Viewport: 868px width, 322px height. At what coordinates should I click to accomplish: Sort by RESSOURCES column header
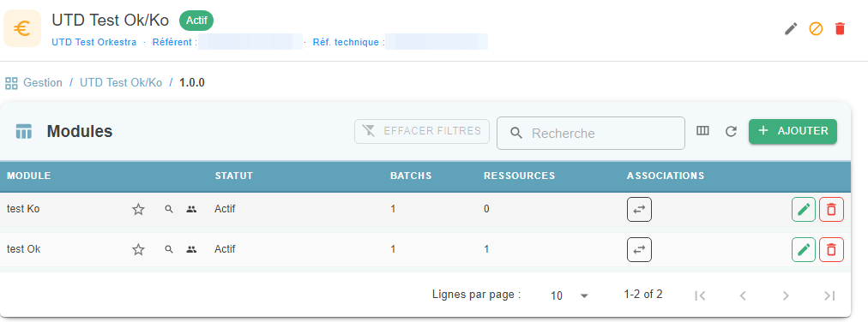click(x=519, y=176)
